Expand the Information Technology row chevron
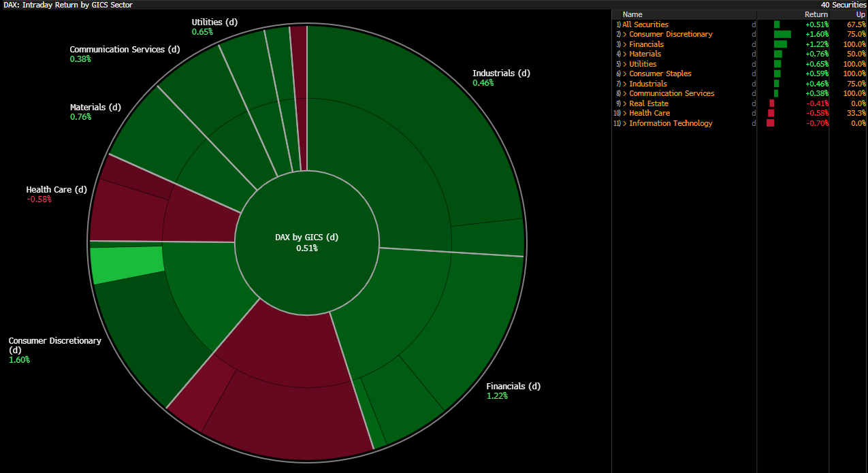The height and width of the screenshot is (473, 868). 625,123
